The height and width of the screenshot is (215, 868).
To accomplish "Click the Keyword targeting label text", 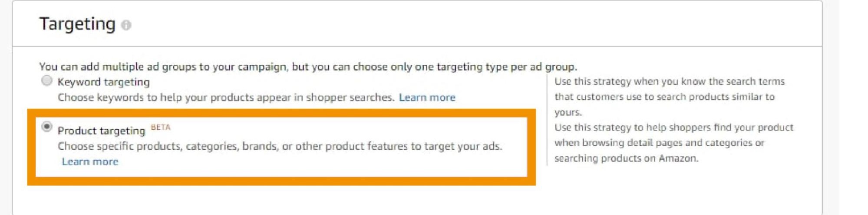I will point(103,82).
